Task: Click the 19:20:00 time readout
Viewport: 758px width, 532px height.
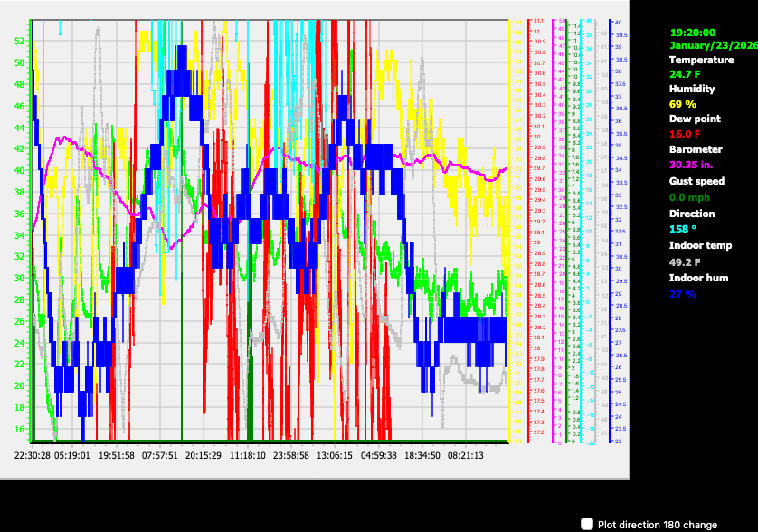Action: [693, 32]
